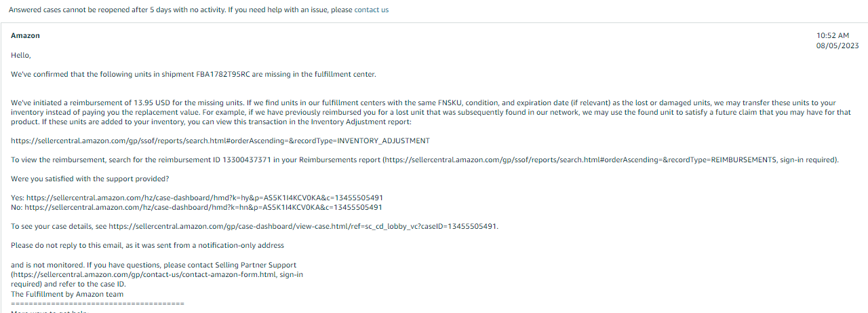Open the view-case details URL
Image resolution: width=868 pixels, height=313 pixels.
click(302, 226)
